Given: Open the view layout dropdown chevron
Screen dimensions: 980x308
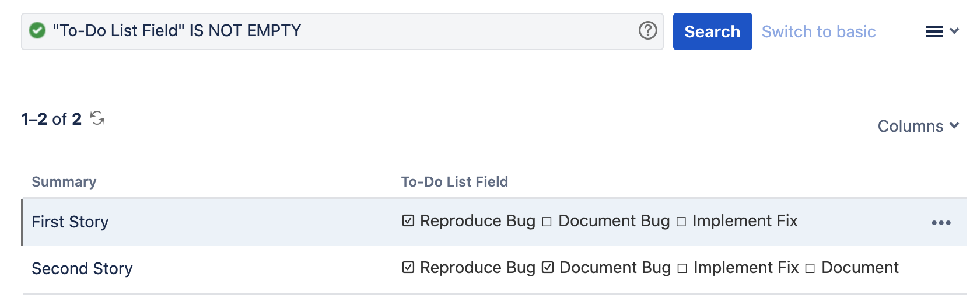Looking at the screenshot, I should (954, 31).
